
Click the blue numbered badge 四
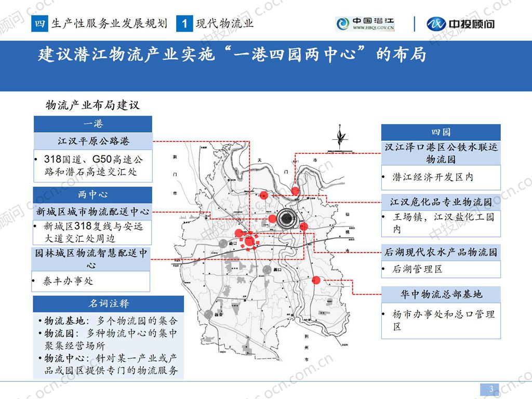(x=38, y=22)
